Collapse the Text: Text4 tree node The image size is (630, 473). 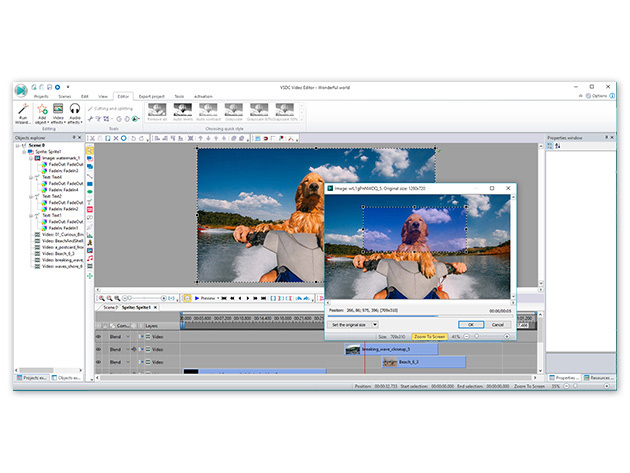(x=31, y=177)
